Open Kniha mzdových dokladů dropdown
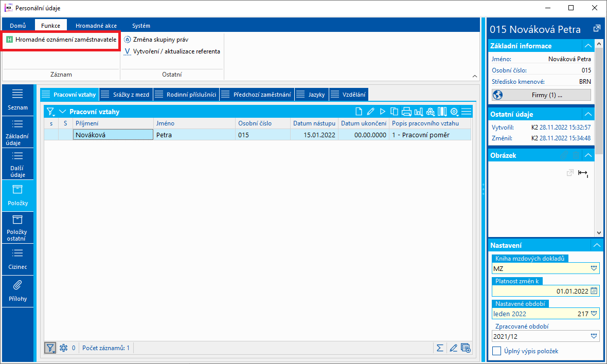 point(594,268)
